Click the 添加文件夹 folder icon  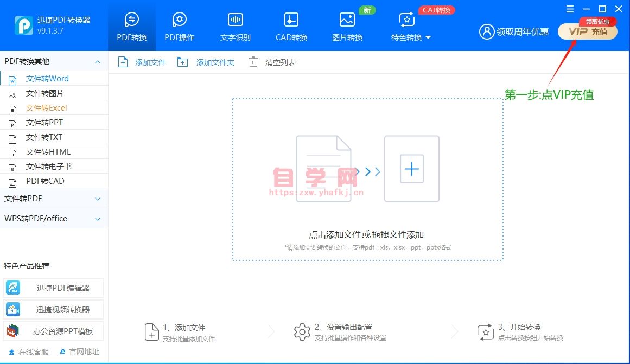[183, 62]
